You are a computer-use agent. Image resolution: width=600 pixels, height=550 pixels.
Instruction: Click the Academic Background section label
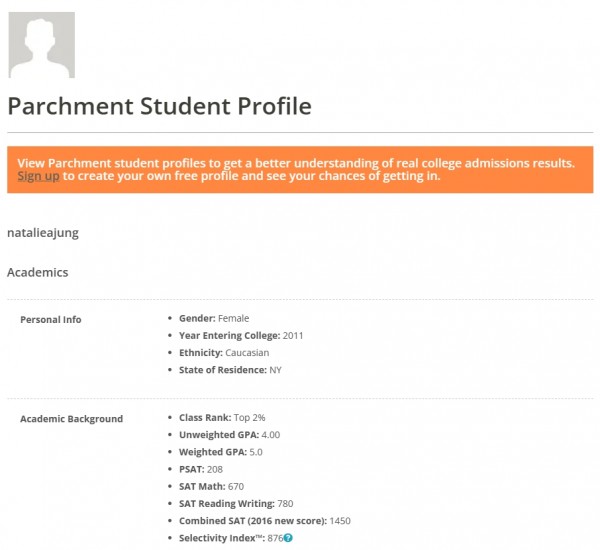pyautogui.click(x=72, y=419)
